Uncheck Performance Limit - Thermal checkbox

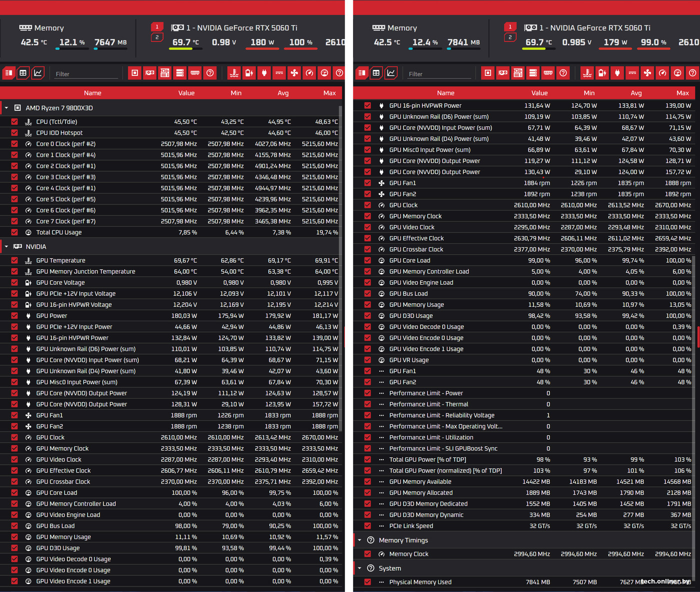[x=367, y=404]
